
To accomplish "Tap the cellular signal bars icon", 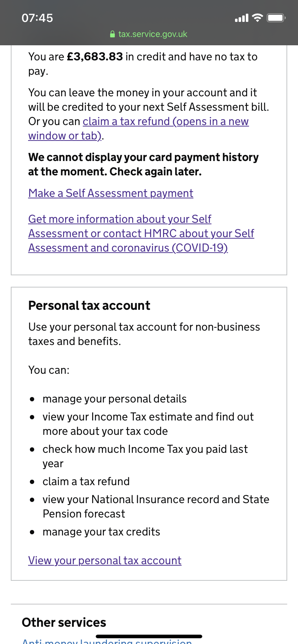I will point(241,18).
